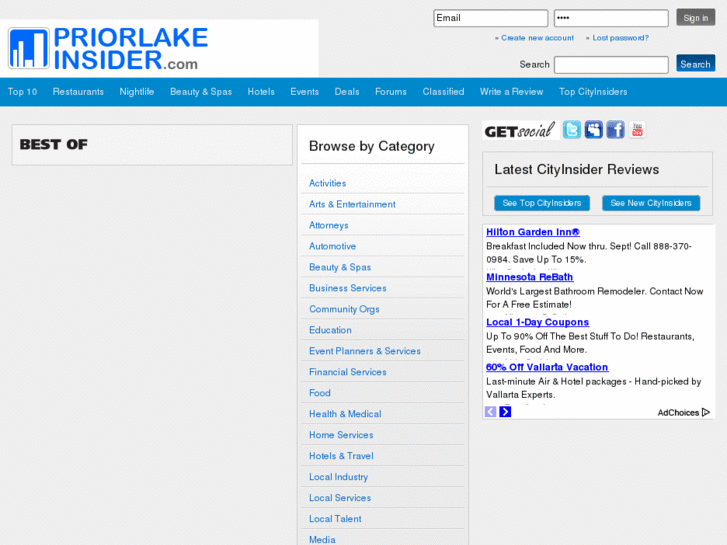Browse Financial Services category
Screen dimensions: 727x545
(x=348, y=372)
